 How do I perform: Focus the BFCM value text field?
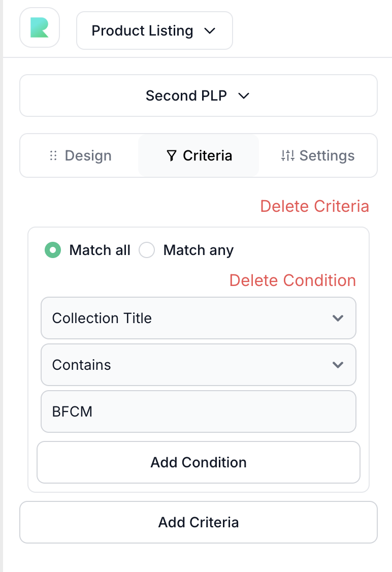pyautogui.click(x=198, y=411)
